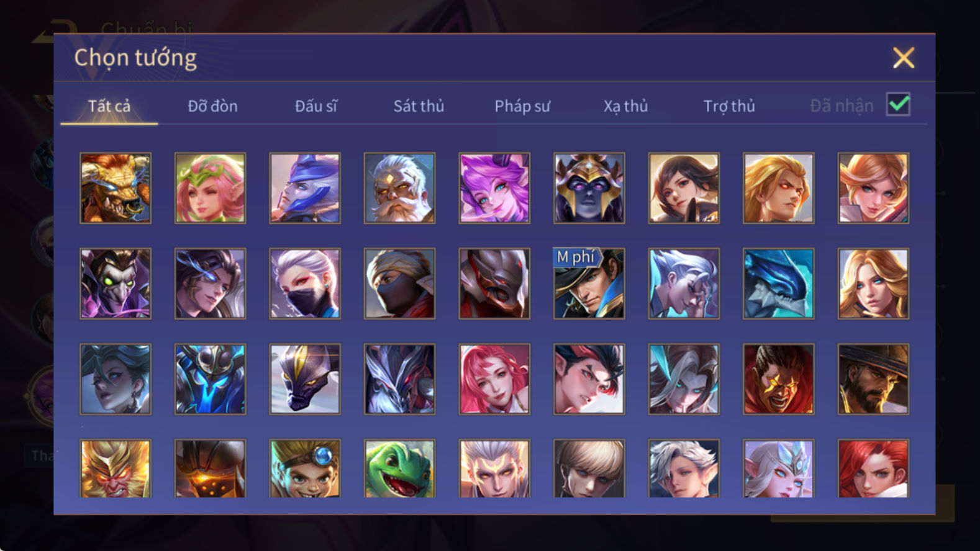980x551 pixels.
Task: Choose the purple-haired girl hero portrait
Action: tap(494, 188)
